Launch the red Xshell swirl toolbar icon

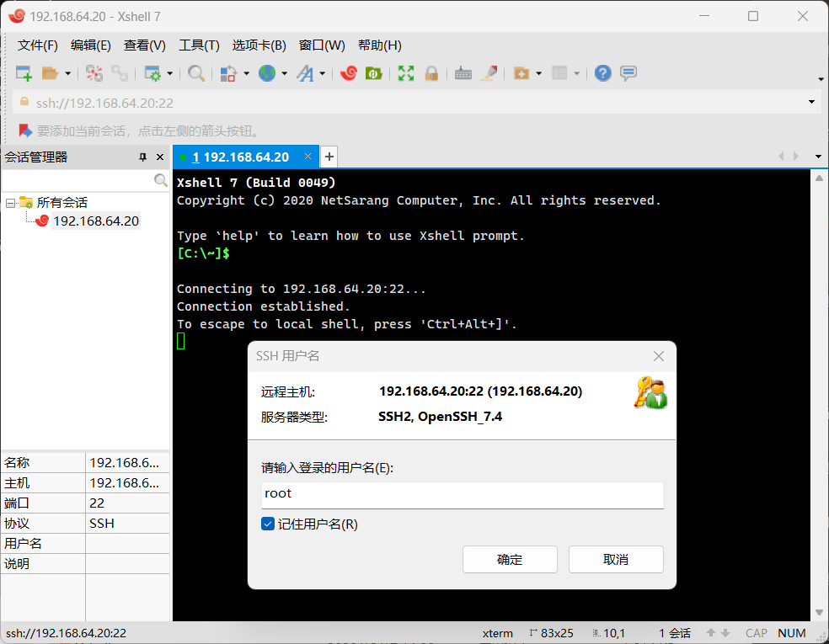349,73
